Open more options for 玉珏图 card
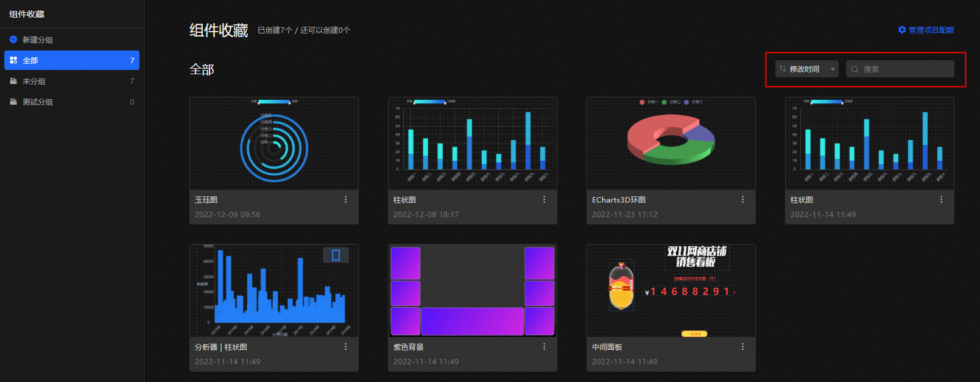This screenshot has height=382, width=980. coord(345,200)
